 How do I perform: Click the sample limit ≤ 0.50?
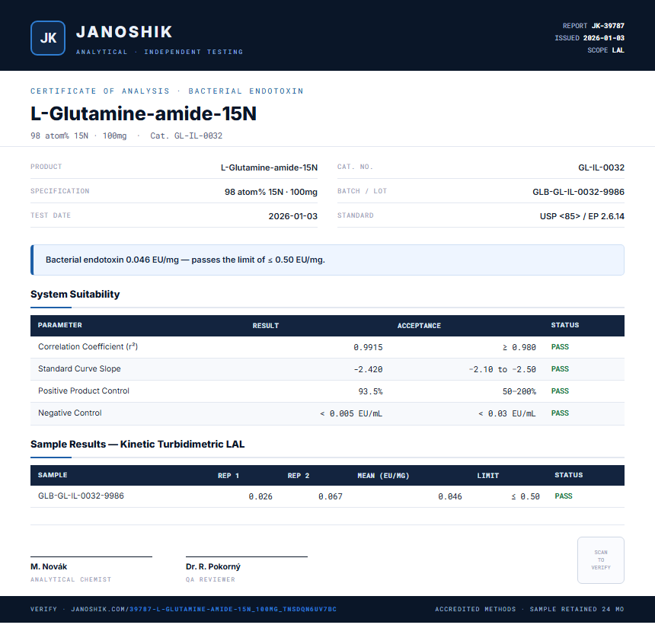pos(526,496)
